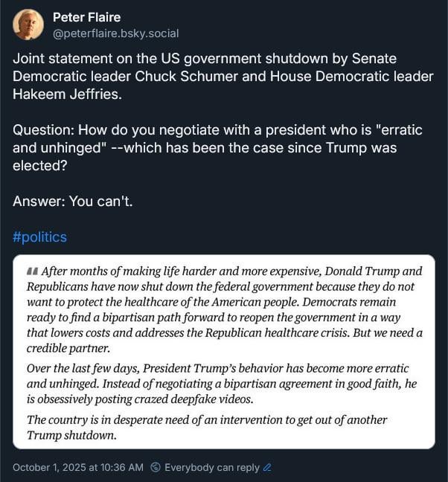The width and height of the screenshot is (448, 482).
Task: Click "The country is in desperate need" paragraph
Action: [x=207, y=428]
